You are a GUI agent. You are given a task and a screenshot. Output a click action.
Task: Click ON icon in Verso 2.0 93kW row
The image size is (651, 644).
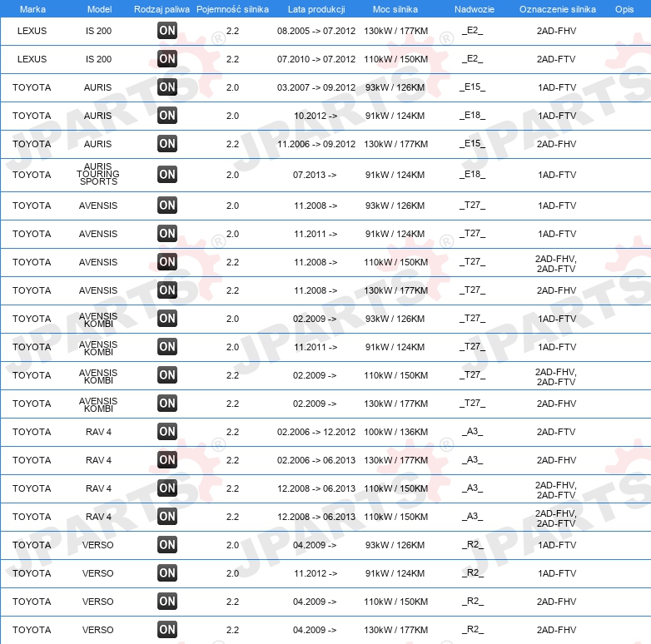[167, 544]
